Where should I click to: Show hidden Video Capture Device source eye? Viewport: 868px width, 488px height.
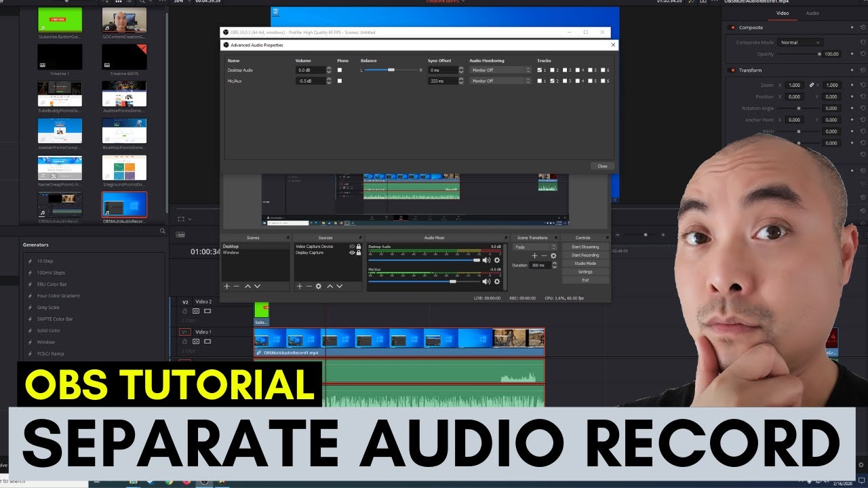coord(351,246)
